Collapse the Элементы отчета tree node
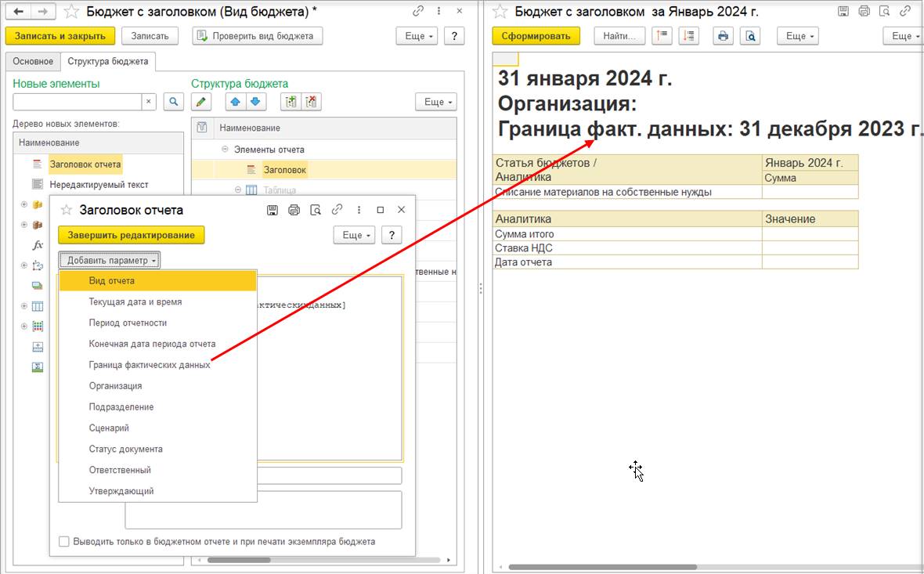The width and height of the screenshot is (924, 574). pos(225,149)
